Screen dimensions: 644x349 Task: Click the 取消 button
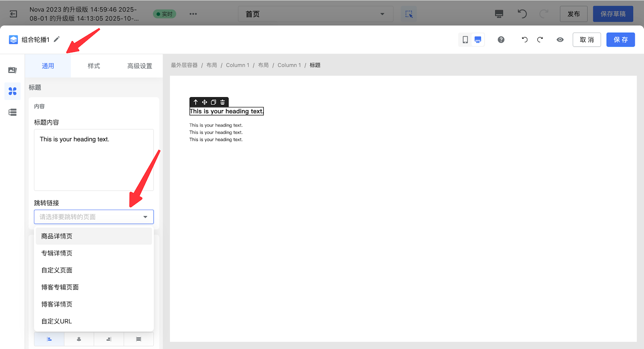pyautogui.click(x=586, y=39)
